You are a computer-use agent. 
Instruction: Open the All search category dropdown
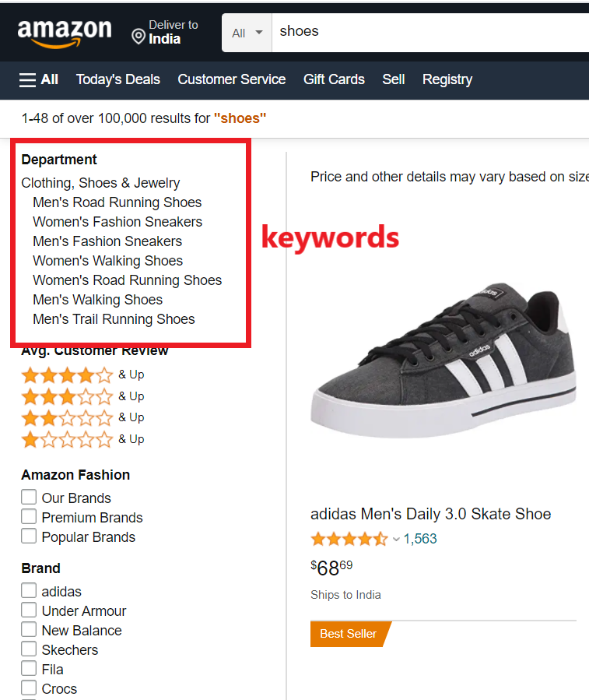pos(247,33)
